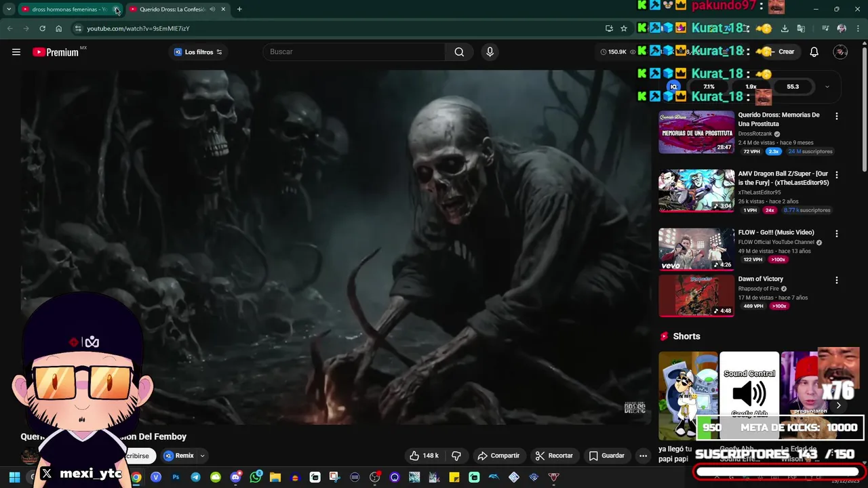Toggle vidIQ Los filtros
The width and height of the screenshot is (868, 488).
(197, 52)
